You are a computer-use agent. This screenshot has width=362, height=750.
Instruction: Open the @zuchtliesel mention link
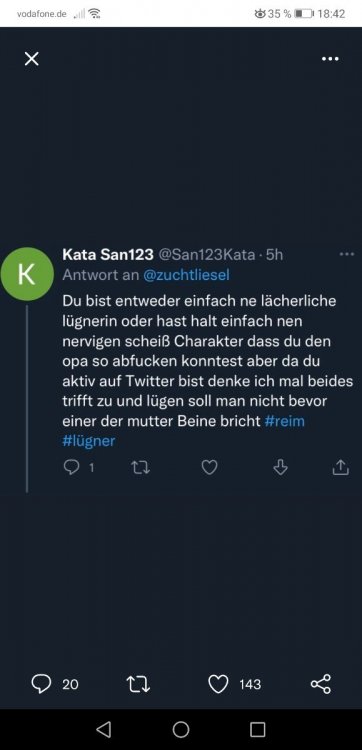point(186,275)
